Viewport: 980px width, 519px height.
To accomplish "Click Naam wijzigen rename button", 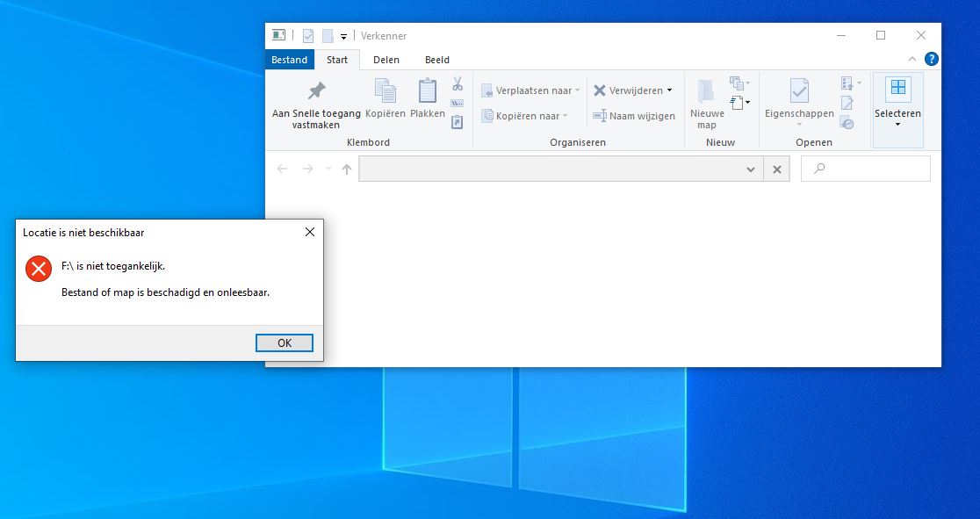I will (634, 116).
